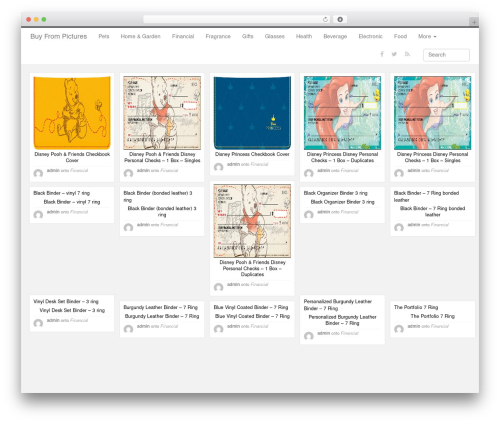Click admin avatar under Burgundy Leather Binder 7 Ring
The height and width of the screenshot is (423, 500).
[x=128, y=329]
